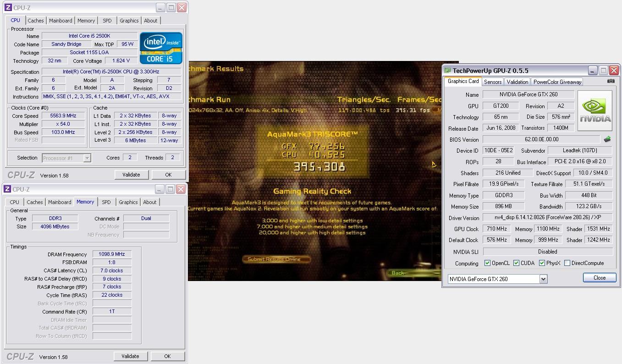
Task: Click the DRAM Frequency value 1098.9 MHz
Action: click(112, 254)
